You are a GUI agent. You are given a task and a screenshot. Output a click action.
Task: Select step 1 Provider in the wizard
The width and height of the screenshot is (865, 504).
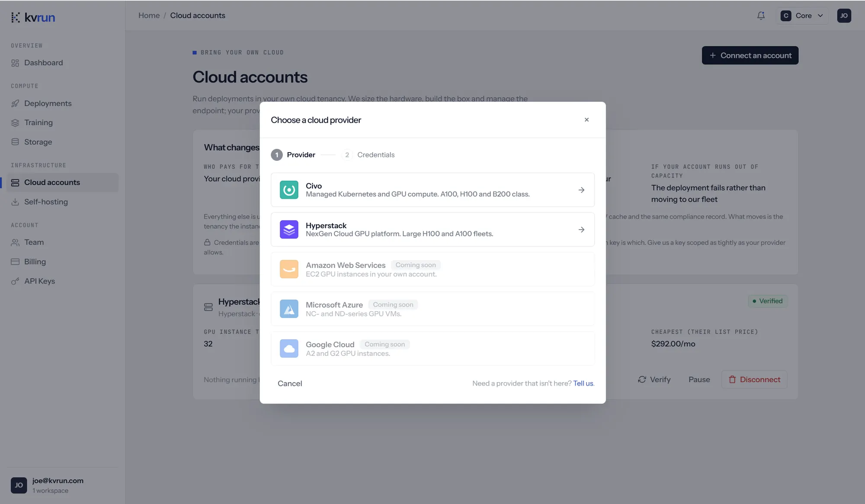[293, 155]
